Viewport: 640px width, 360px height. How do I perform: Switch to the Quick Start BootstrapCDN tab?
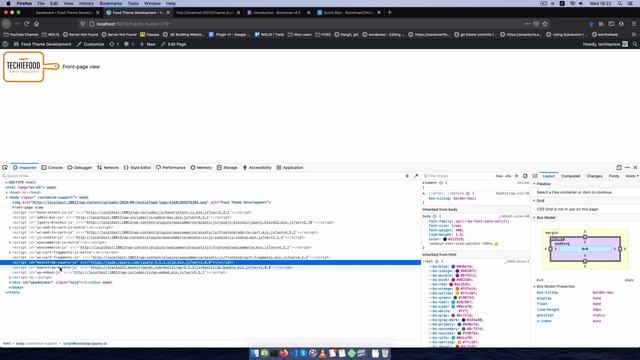[348, 13]
